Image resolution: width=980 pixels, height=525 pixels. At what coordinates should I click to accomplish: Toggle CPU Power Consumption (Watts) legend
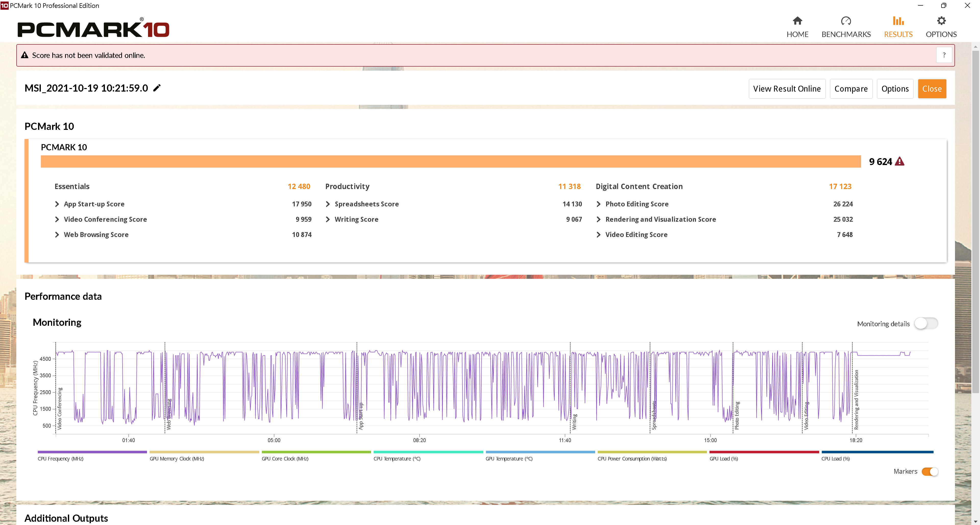click(x=652, y=456)
